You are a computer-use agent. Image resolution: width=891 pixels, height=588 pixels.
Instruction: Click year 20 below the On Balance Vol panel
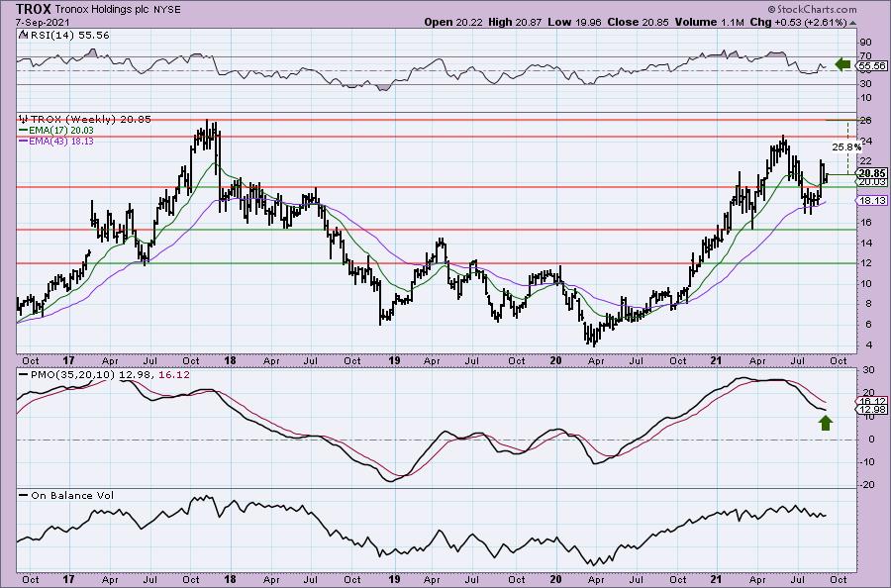coord(555,579)
